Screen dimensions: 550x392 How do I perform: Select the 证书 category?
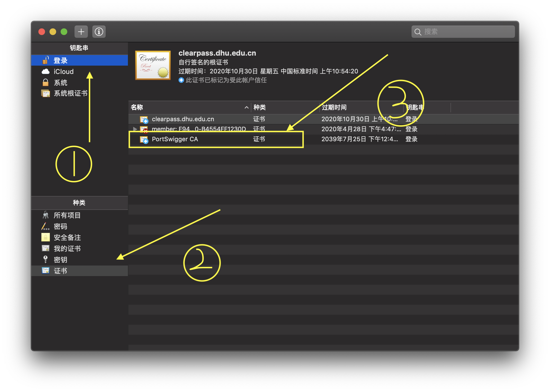click(60, 271)
